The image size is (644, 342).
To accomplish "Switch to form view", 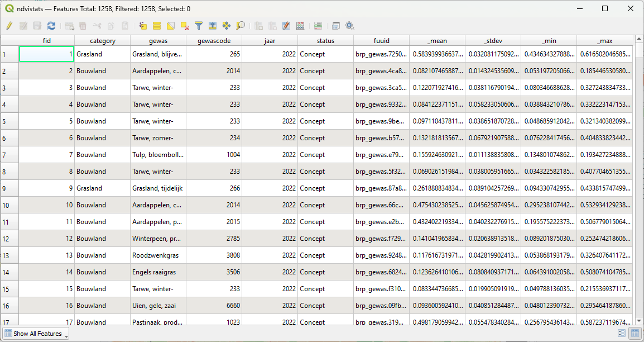I will tap(622, 334).
